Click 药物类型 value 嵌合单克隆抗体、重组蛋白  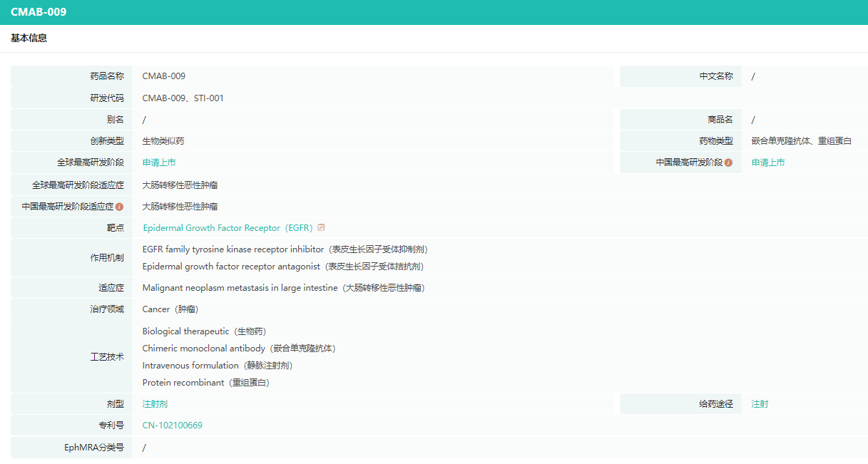coord(801,141)
